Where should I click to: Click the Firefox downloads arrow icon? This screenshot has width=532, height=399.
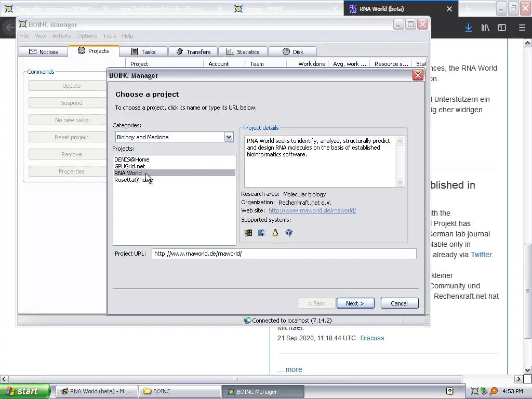pos(469,28)
